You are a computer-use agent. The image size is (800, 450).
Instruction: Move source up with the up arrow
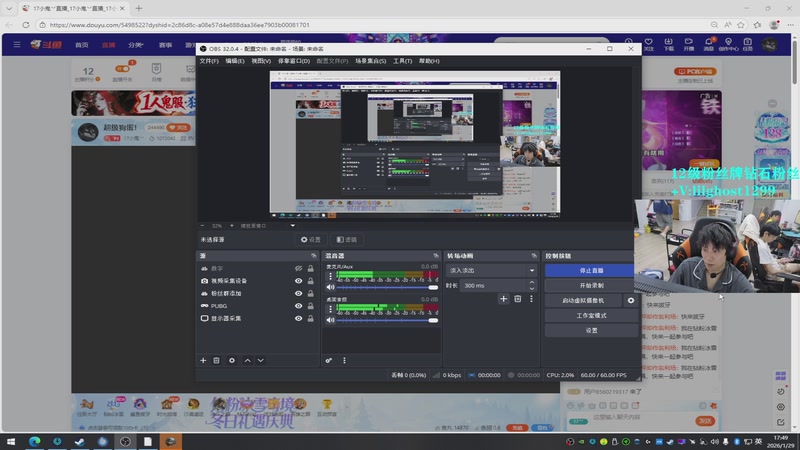pos(247,360)
